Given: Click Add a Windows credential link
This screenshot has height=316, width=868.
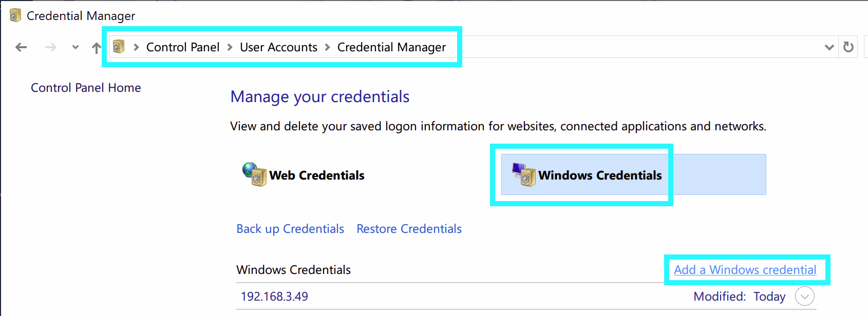Looking at the screenshot, I should coord(745,270).
